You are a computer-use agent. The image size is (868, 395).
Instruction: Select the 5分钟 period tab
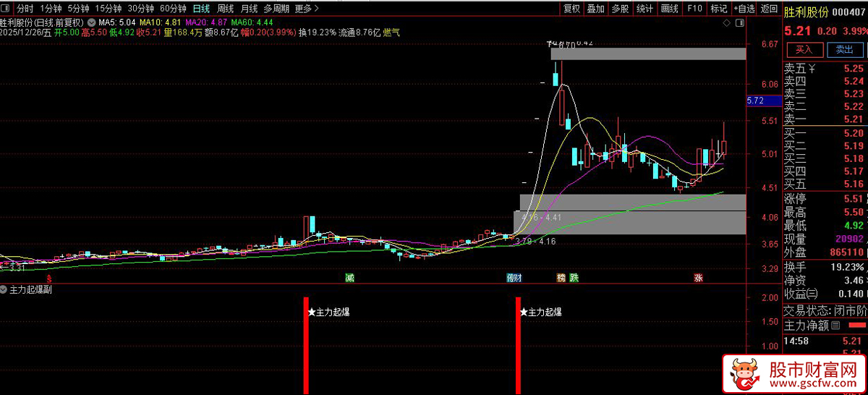78,9
